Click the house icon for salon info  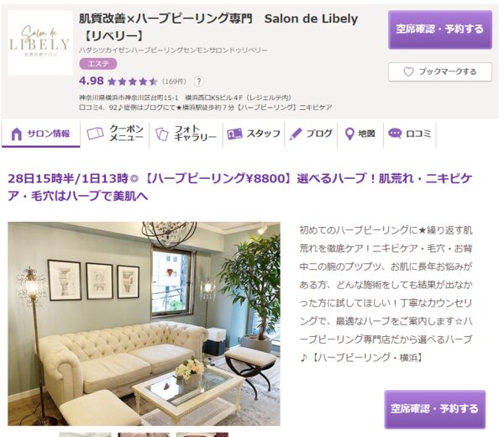[x=17, y=134]
